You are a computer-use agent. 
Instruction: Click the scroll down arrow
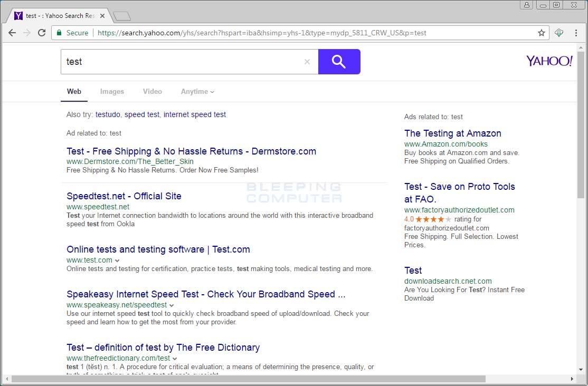pos(581,370)
